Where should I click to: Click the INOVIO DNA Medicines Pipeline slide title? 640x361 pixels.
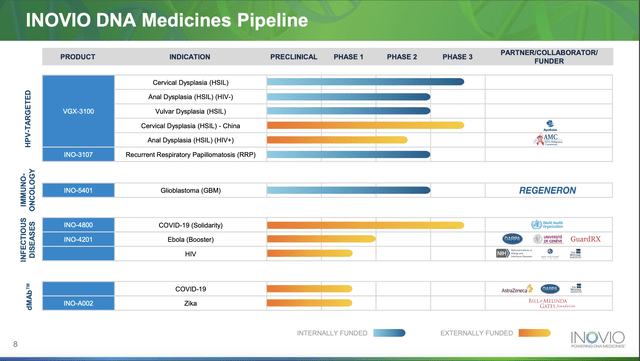tap(167, 20)
